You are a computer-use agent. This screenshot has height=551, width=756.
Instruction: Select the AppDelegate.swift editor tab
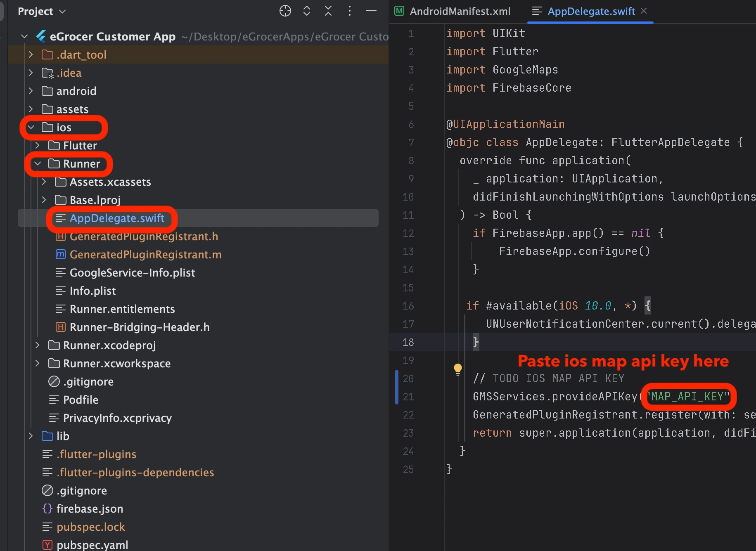591,11
